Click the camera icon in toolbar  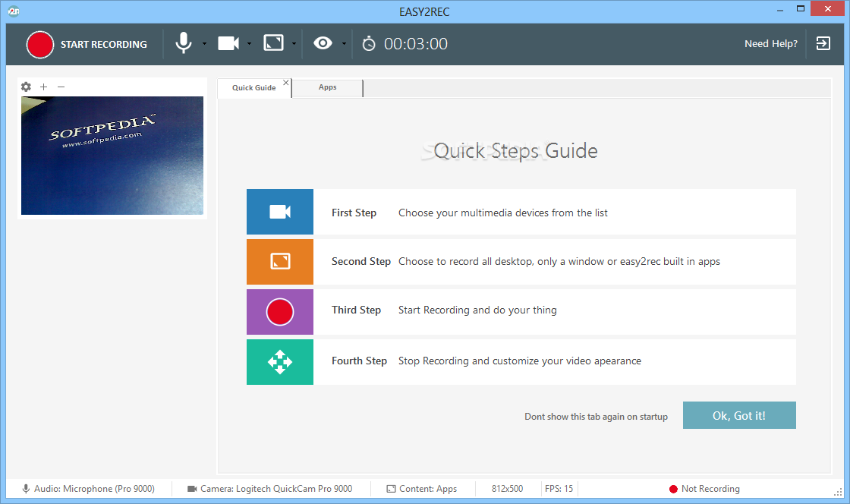pyautogui.click(x=228, y=43)
